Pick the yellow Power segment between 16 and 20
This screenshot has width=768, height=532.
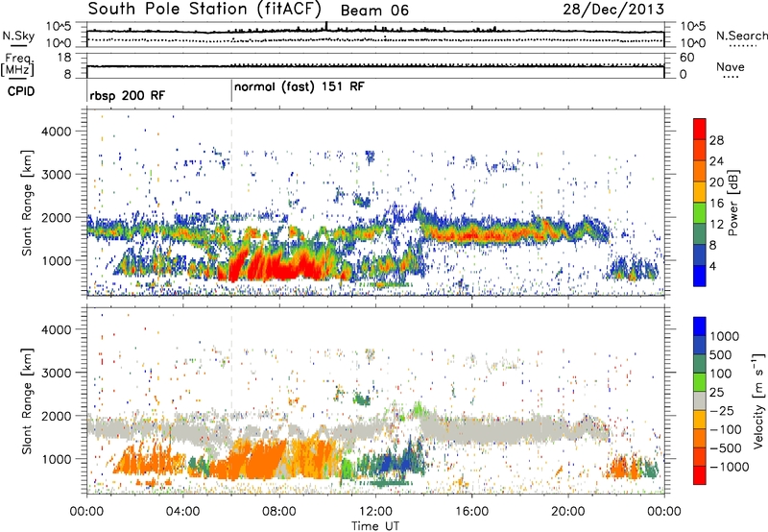click(700, 192)
